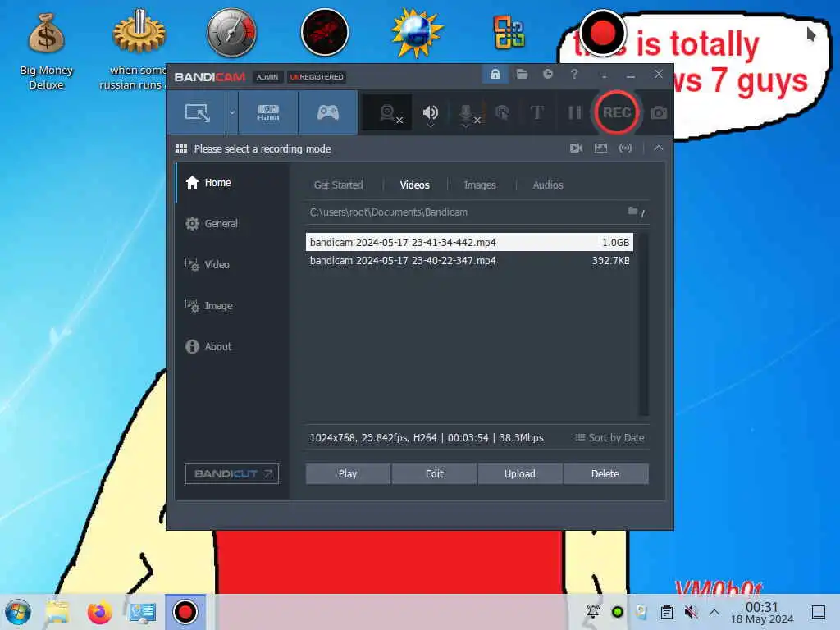The height and width of the screenshot is (630, 840).
Task: Select bandicam 2024-05-17 23-41-34-442.mp4
Action: click(469, 242)
